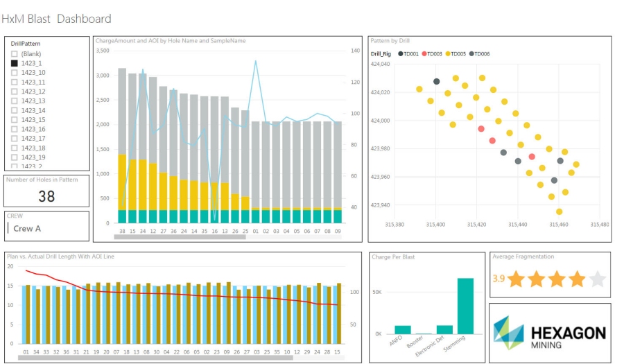624x364 pixels.
Task: Select the yellow TD005 legend marker
Action: pos(447,53)
